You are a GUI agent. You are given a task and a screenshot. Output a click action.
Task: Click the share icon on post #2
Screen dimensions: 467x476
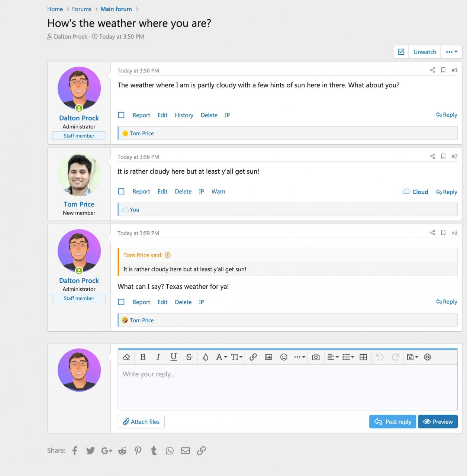tap(432, 157)
